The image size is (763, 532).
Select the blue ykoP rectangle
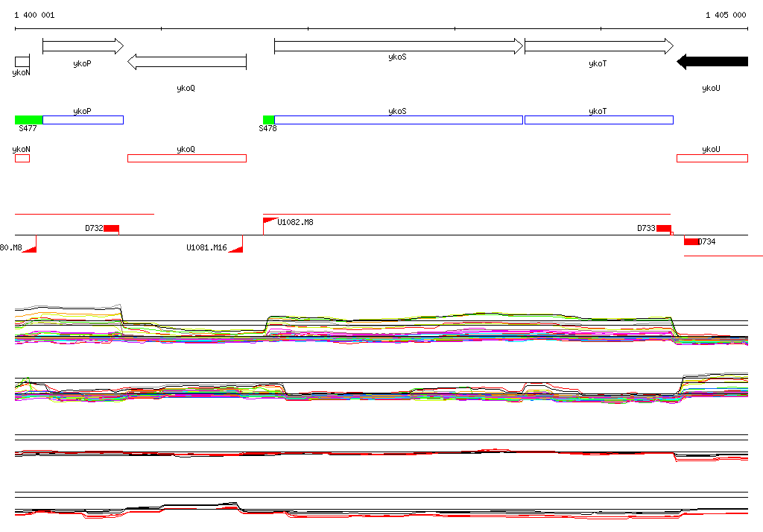tap(83, 120)
